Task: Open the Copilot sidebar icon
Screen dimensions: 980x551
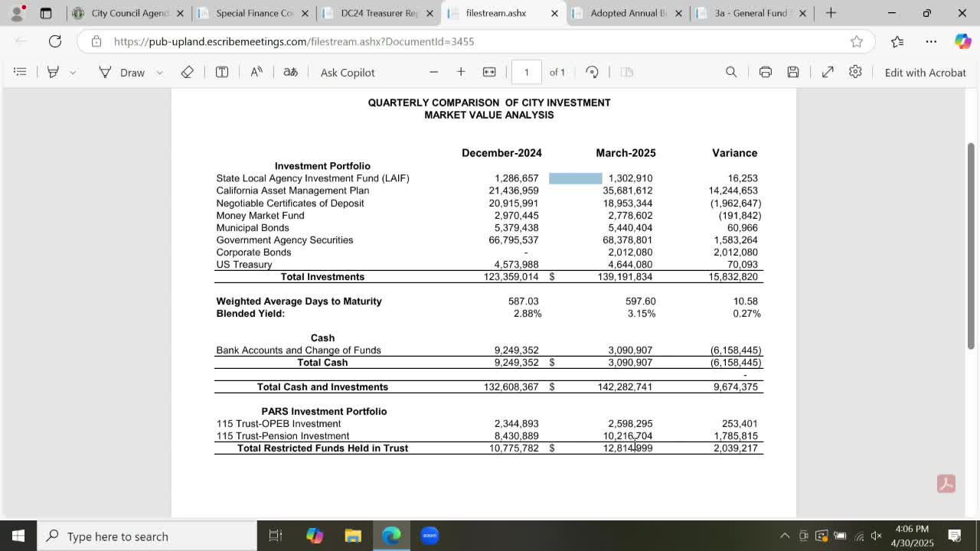Action: [962, 41]
